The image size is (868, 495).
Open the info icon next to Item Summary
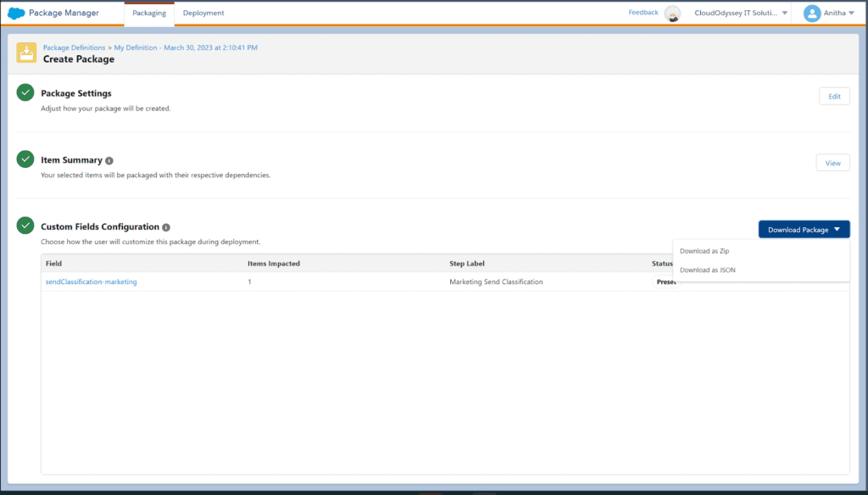pos(109,160)
